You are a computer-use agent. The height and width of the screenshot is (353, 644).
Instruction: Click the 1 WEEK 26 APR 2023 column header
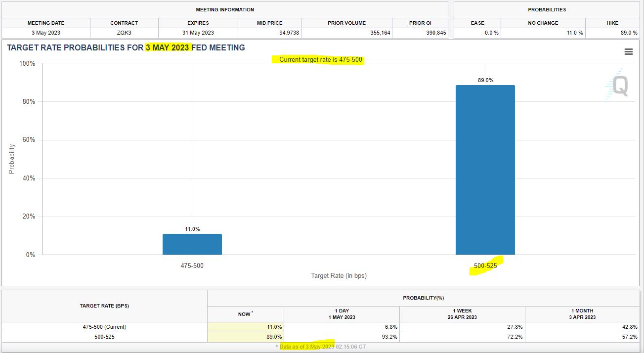point(462,313)
